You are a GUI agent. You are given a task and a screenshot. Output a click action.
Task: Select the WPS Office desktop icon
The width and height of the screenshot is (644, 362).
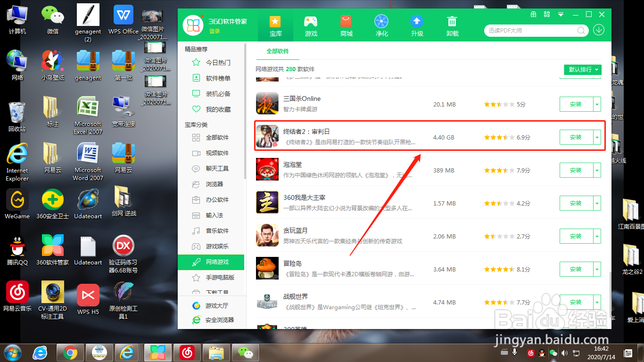click(124, 20)
